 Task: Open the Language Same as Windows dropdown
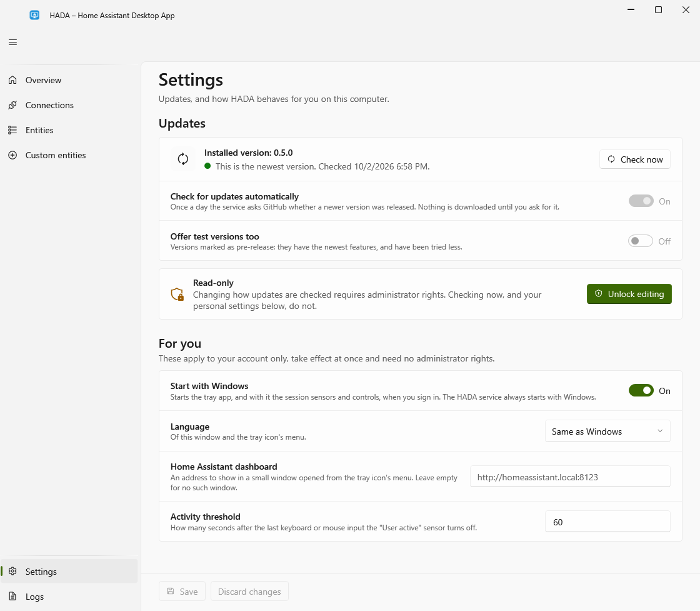click(x=607, y=432)
